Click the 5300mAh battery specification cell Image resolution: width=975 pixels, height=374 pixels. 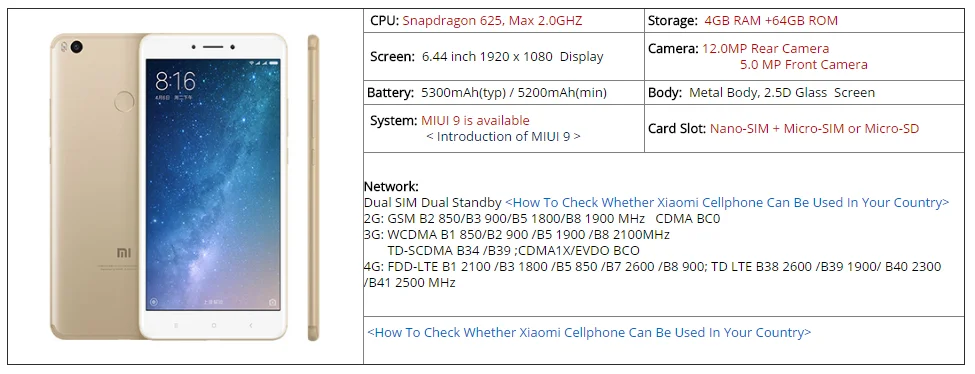pyautogui.click(x=504, y=93)
